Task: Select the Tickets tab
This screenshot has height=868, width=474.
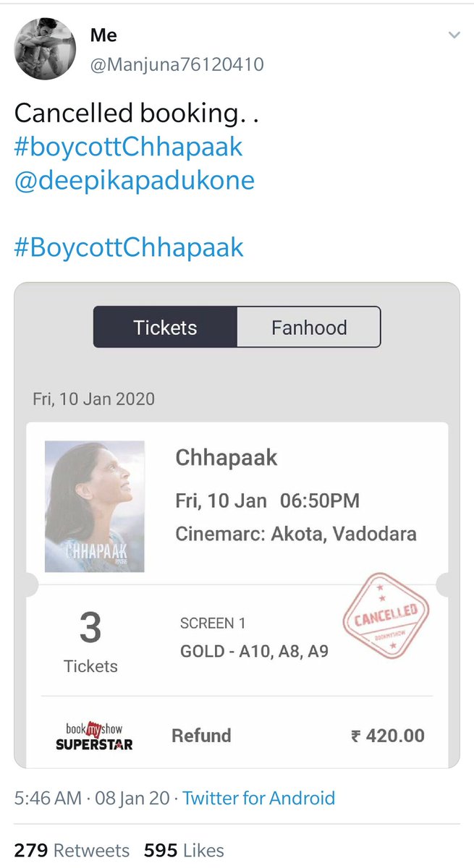Action: [x=165, y=327]
